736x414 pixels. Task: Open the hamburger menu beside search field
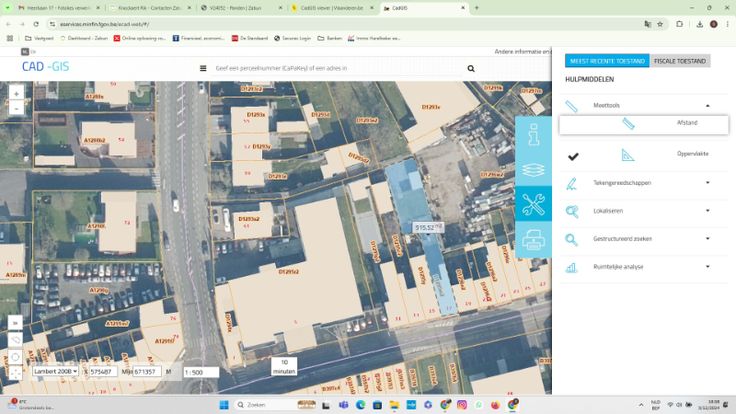coord(205,69)
